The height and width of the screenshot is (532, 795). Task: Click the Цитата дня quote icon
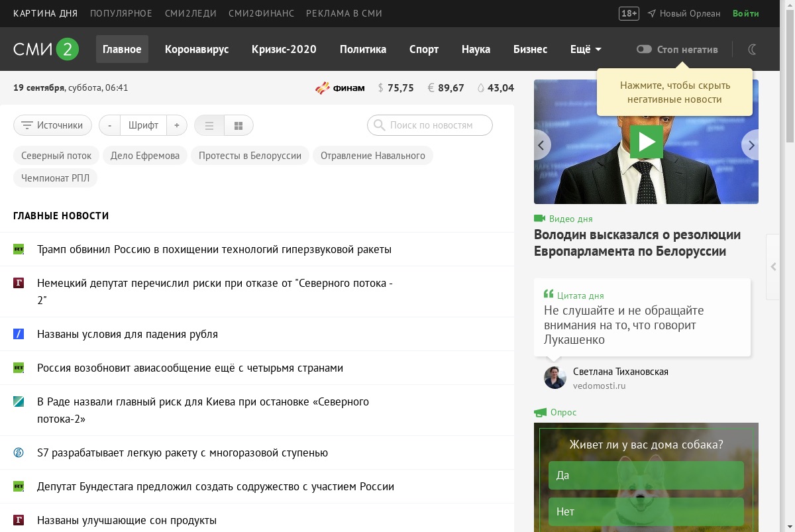tap(549, 294)
